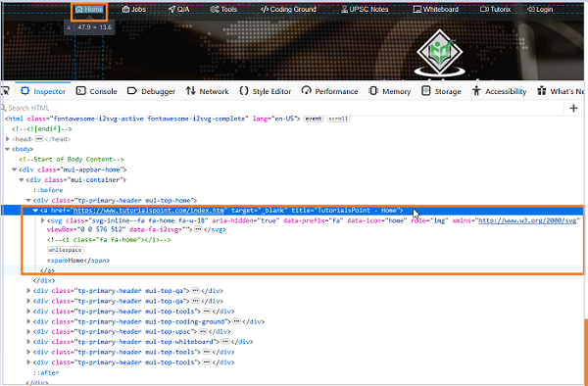Open the Console panel

coord(96,91)
